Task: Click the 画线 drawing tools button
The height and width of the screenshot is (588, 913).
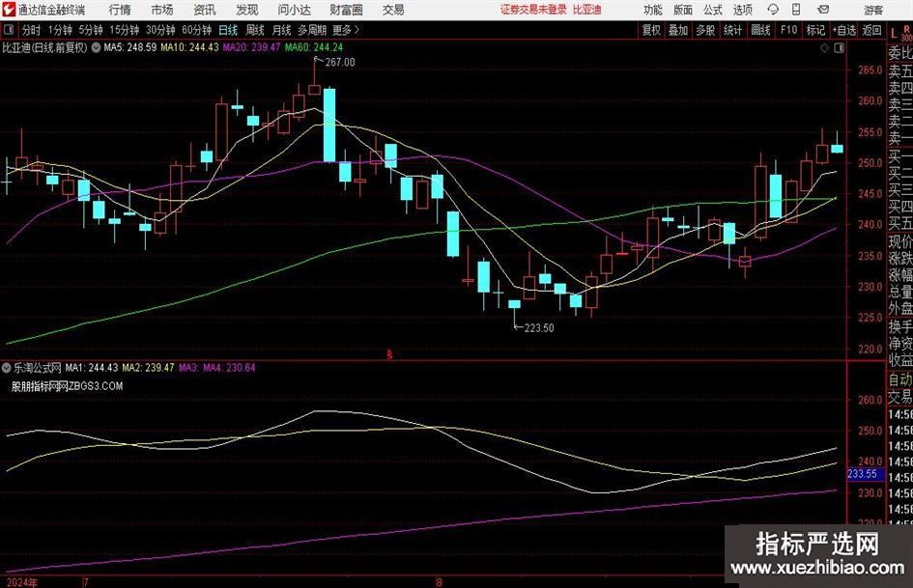Action: coord(760,30)
